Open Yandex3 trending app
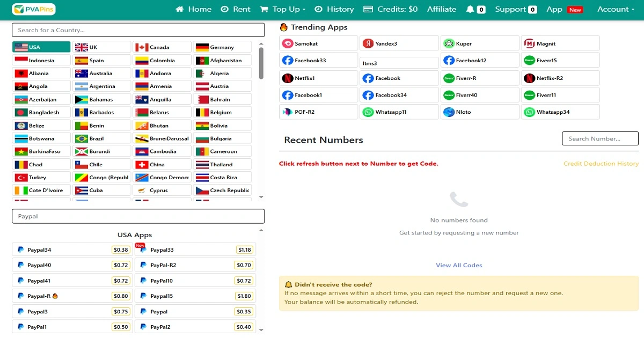Viewport: 644px width, 338px height. (x=399, y=43)
